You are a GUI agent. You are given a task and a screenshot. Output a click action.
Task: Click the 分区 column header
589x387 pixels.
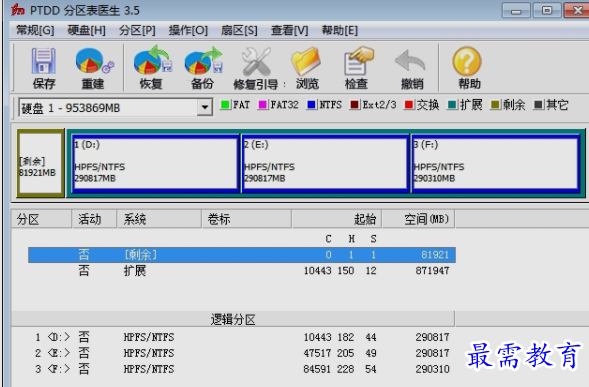(x=41, y=219)
